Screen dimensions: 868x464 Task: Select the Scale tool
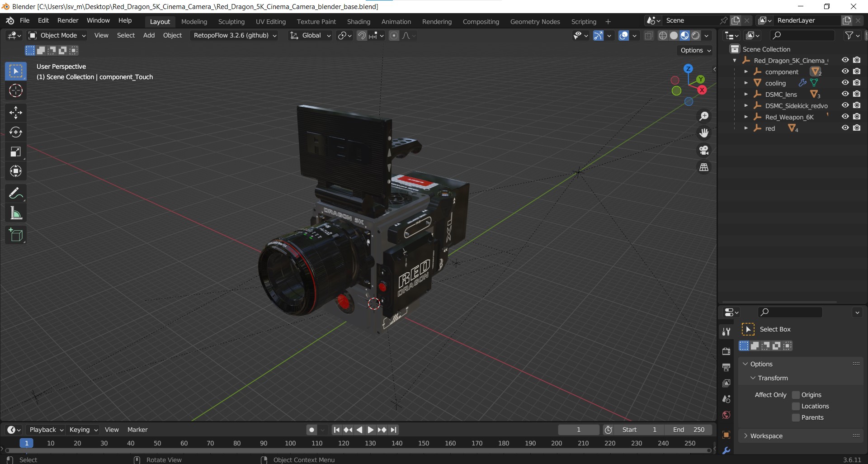(x=16, y=152)
